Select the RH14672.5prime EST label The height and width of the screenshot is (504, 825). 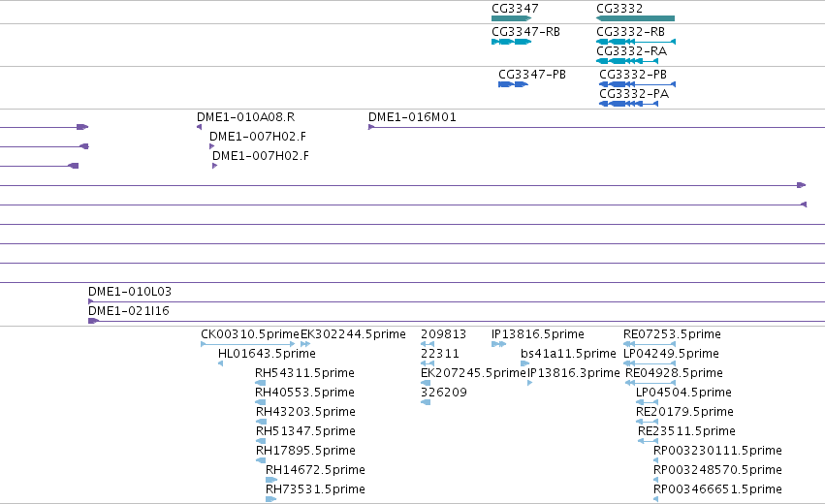tap(315, 470)
